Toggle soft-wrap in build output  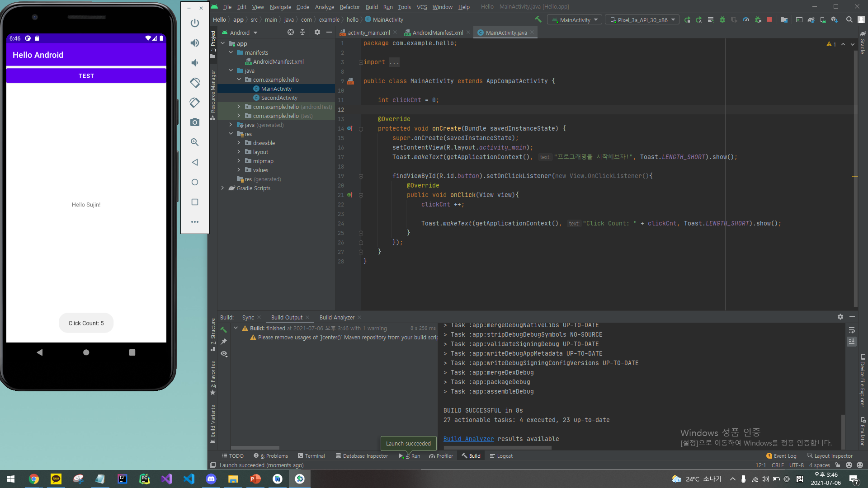click(x=852, y=330)
